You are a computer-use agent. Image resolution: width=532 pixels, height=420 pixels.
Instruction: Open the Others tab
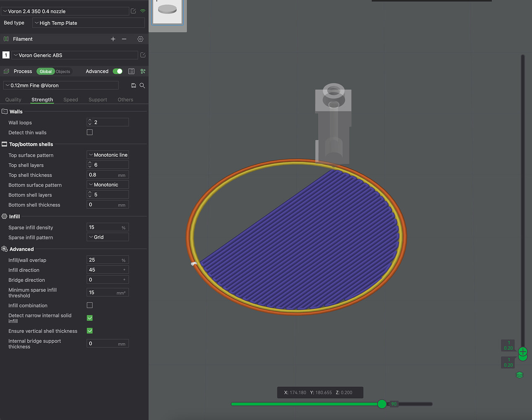[x=125, y=100]
